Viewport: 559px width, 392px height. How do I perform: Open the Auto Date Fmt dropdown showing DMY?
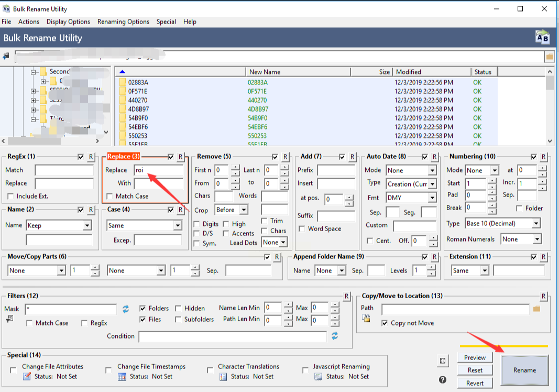[432, 198]
